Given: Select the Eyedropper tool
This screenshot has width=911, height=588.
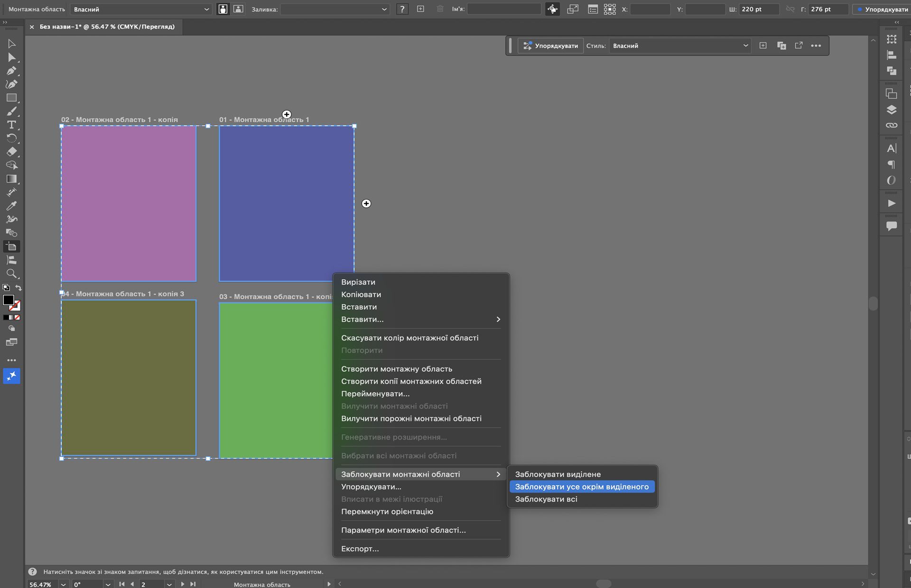Looking at the screenshot, I should [x=11, y=206].
